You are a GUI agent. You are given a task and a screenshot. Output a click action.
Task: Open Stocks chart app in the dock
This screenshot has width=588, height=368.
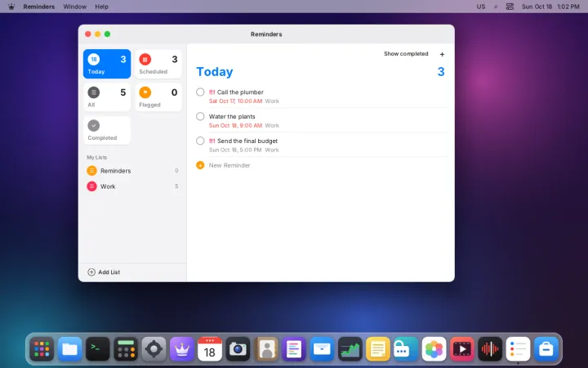tap(350, 349)
